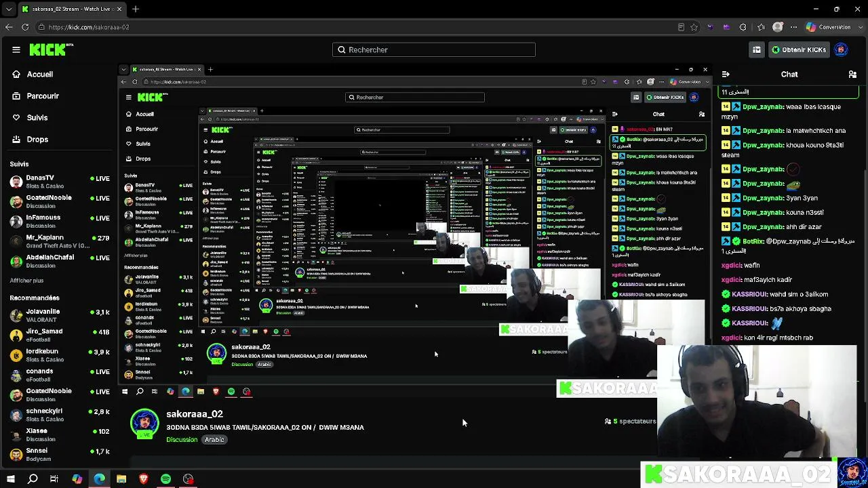Expand followed channels with Afficher plus

pyautogui.click(x=26, y=281)
